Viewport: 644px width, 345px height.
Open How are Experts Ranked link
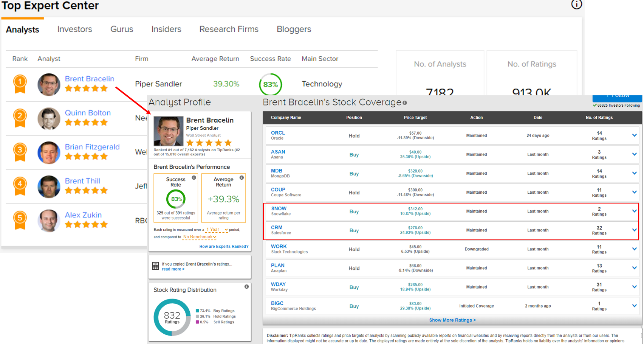(x=224, y=246)
